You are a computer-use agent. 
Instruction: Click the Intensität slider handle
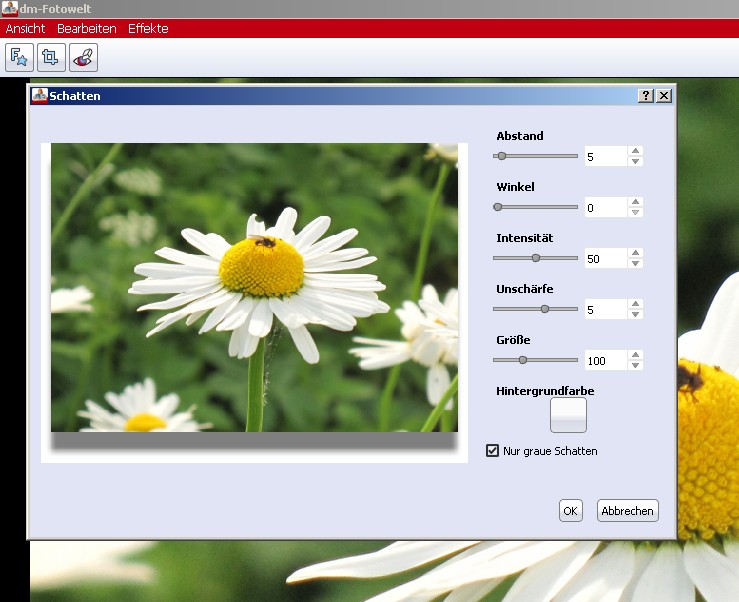tap(536, 258)
